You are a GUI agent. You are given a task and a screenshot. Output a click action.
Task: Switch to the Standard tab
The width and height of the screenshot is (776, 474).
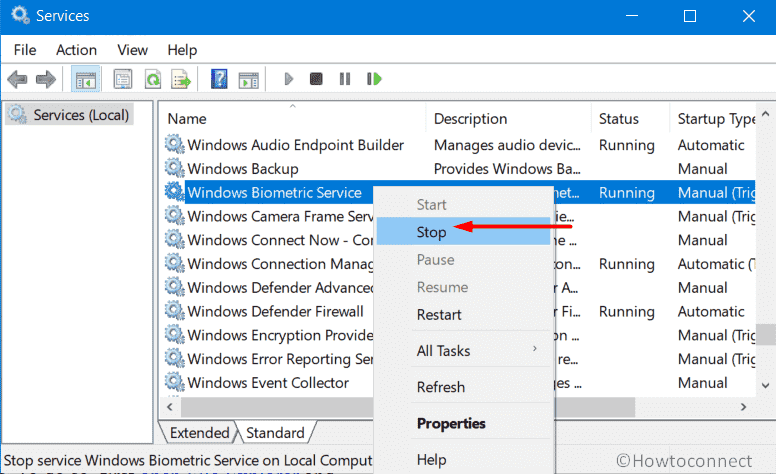275,433
